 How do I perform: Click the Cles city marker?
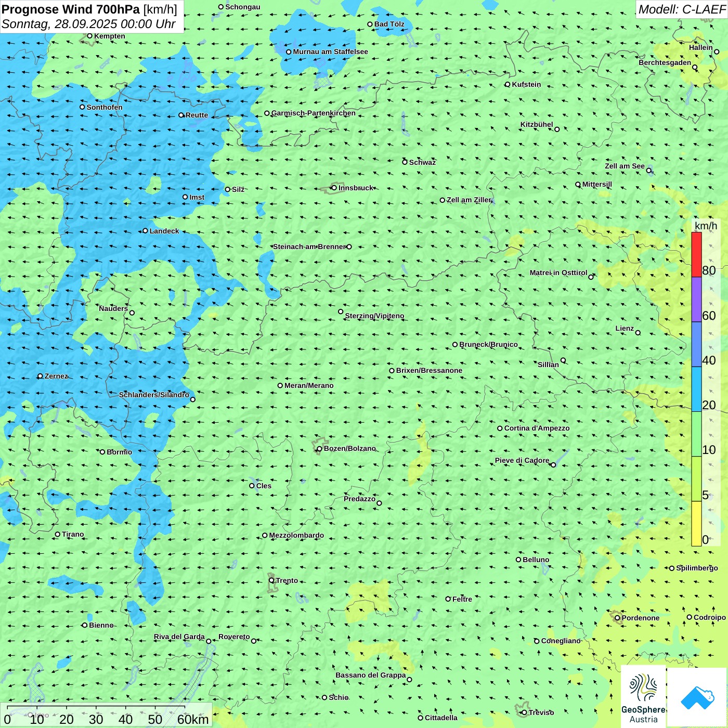click(x=252, y=486)
